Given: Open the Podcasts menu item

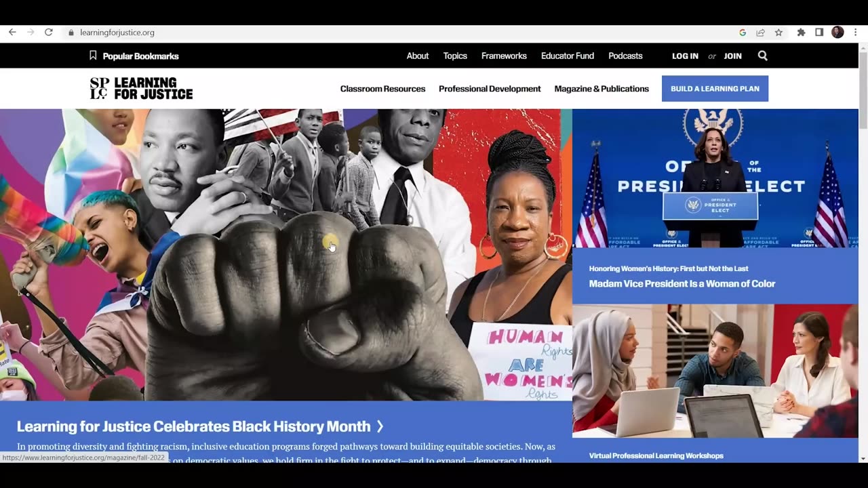Looking at the screenshot, I should coord(625,56).
